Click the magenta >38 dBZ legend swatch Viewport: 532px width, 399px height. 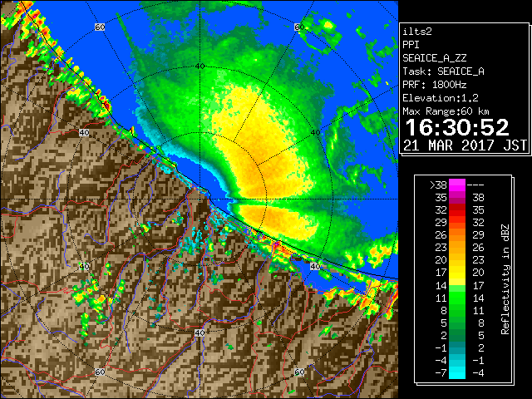pos(457,185)
